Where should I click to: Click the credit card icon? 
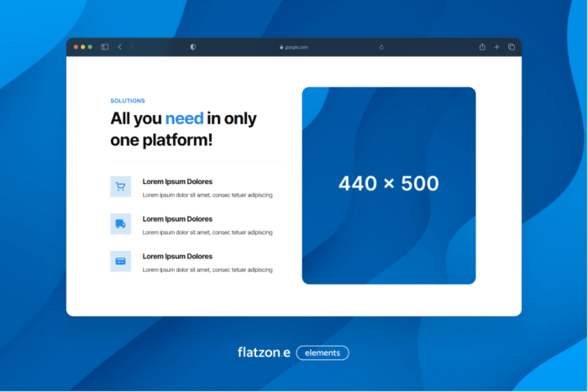(120, 261)
